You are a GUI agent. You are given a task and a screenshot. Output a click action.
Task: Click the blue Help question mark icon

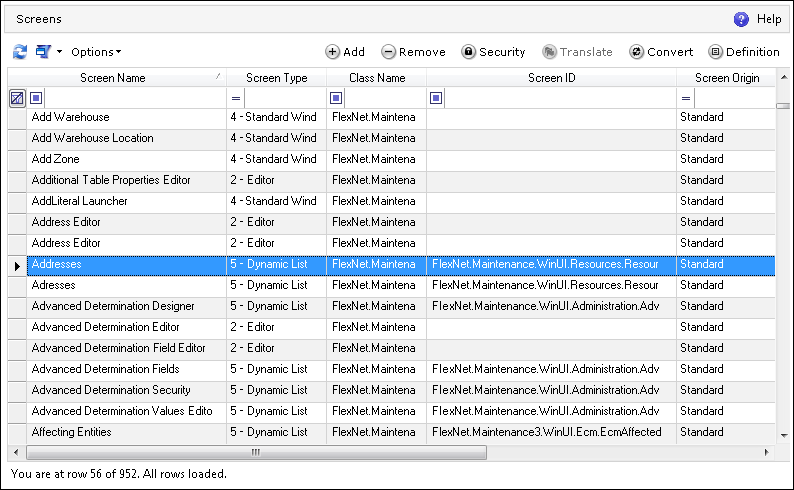(x=741, y=19)
